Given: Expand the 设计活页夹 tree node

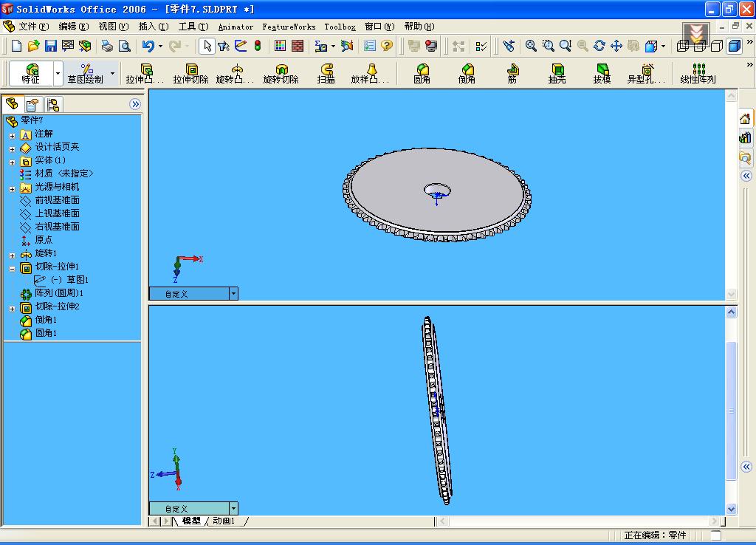Looking at the screenshot, I should 12,149.
